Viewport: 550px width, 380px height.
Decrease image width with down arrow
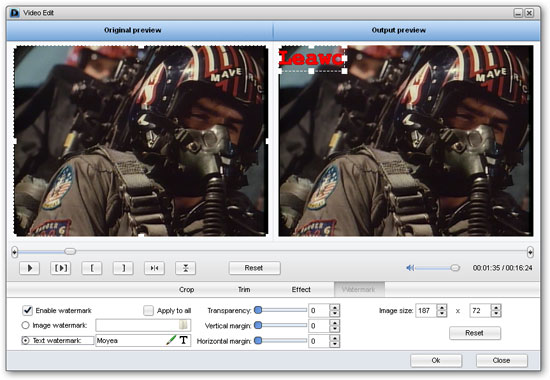click(442, 314)
